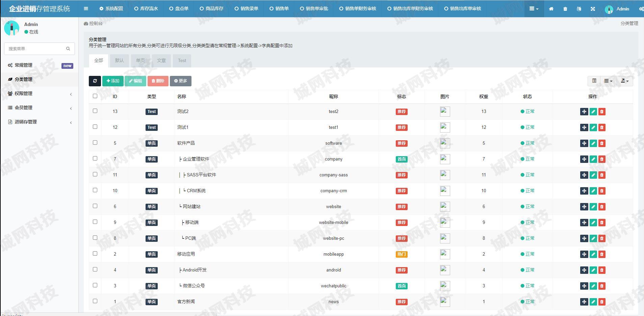Screen dimensions: 644x316
Task: Edit android row pencil icon
Action: click(593, 270)
